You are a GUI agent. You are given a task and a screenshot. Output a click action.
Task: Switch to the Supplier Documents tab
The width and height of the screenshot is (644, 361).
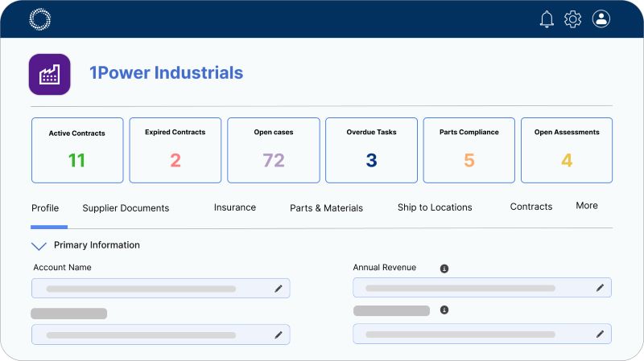(x=126, y=208)
